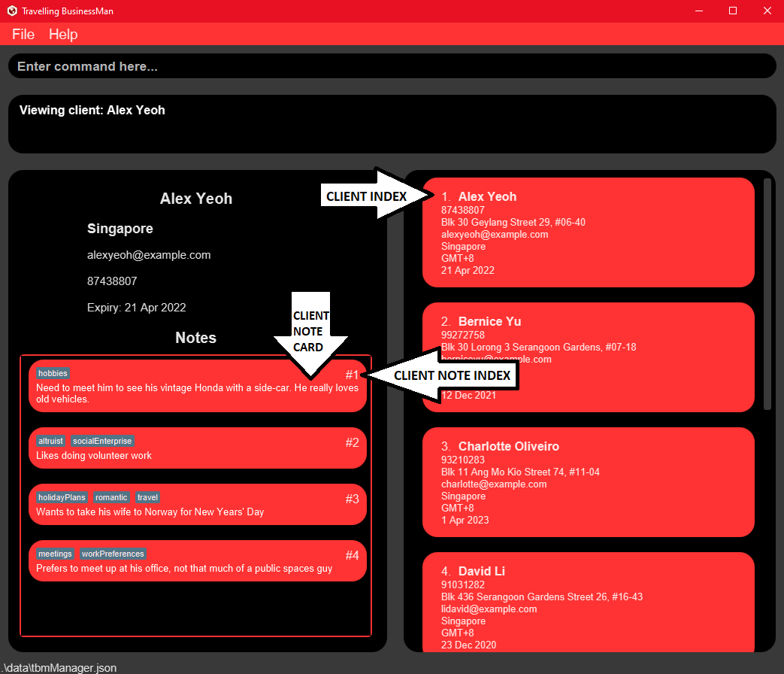This screenshot has height=674, width=784.
Task: Click the hobbies tag on note #1
Action: (x=53, y=373)
